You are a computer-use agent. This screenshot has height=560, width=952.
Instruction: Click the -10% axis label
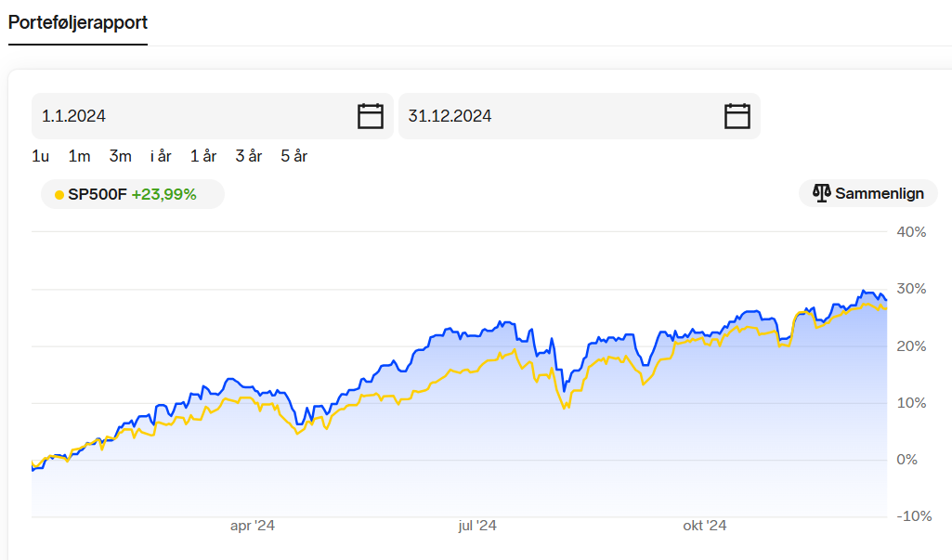[914, 516]
